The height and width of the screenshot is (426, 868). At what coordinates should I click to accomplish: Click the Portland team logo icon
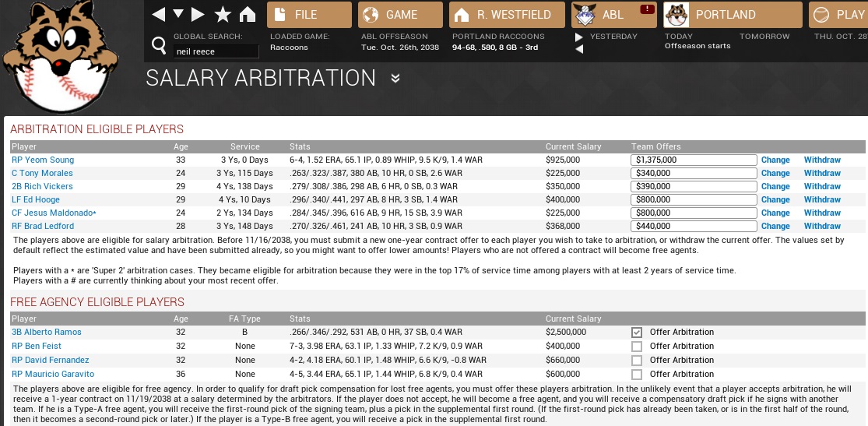pos(676,15)
